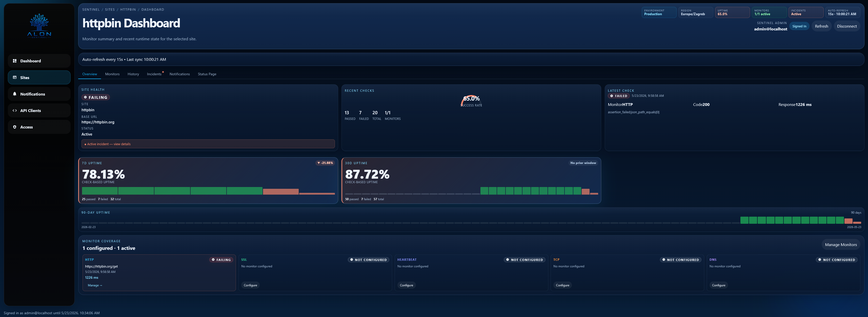Click the Refresh button
This screenshot has height=317, width=868.
[821, 26]
